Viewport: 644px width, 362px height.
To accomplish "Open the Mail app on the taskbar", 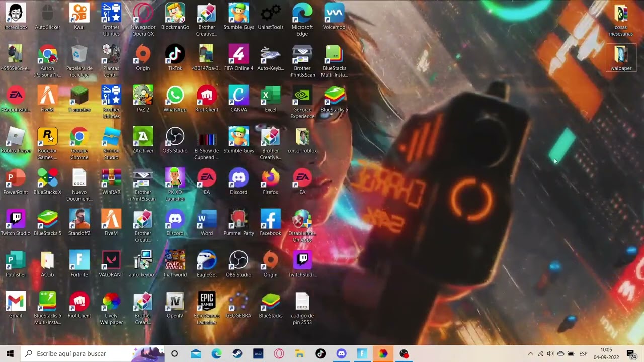I will click(196, 353).
